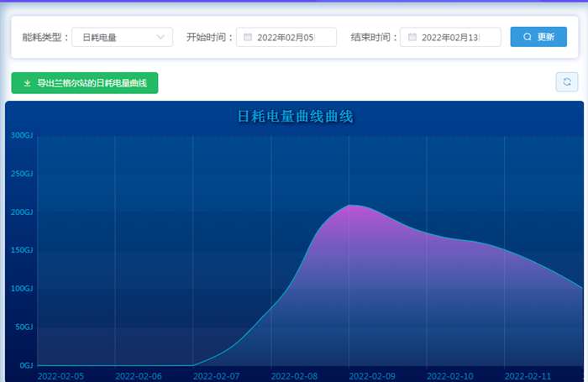Click the 150GJ y-axis label
The width and height of the screenshot is (588, 382).
[22, 250]
